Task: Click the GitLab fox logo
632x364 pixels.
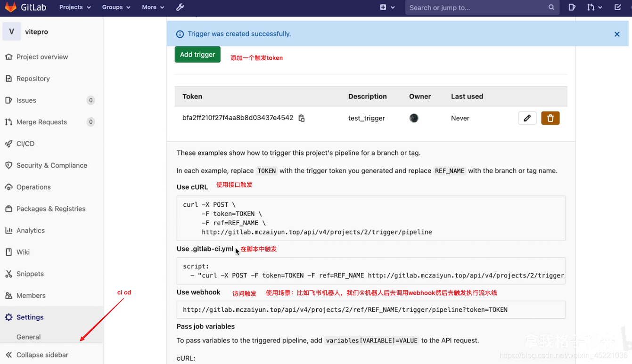Action: point(10,7)
